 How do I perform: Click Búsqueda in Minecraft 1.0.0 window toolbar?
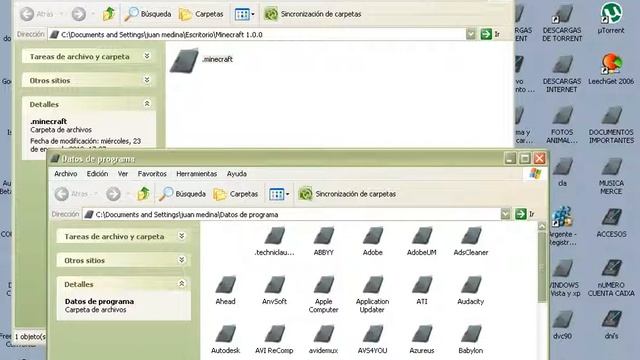(x=148, y=14)
